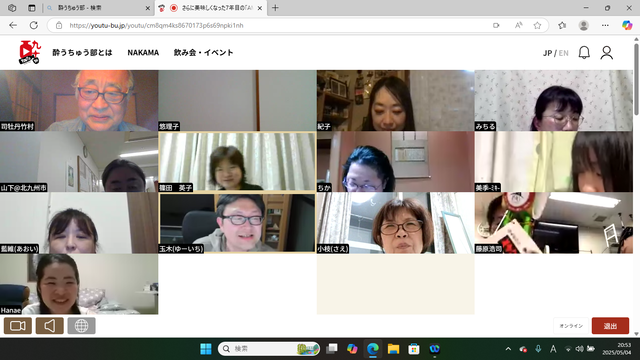Open browser profile avatar
Screen dimensions: 640x360
tap(584, 25)
